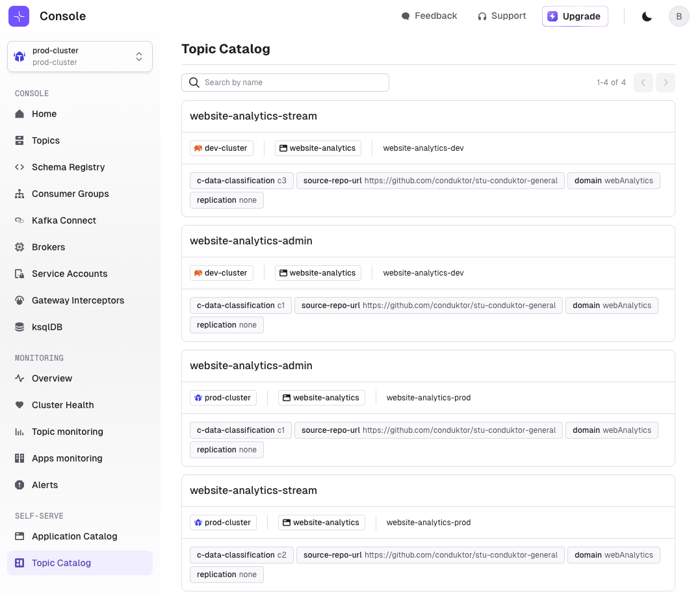
Task: Open the Schema Registry menu item
Action: [x=80, y=167]
